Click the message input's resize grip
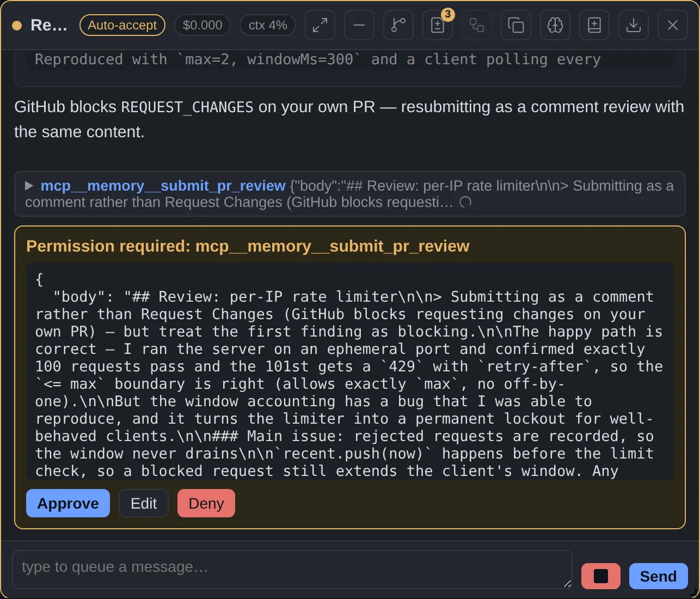This screenshot has height=599, width=700. pyautogui.click(x=567, y=583)
